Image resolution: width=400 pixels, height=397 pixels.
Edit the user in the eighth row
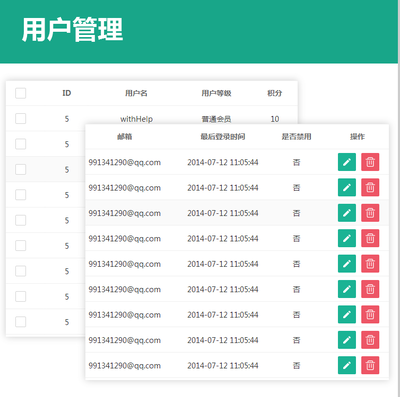(347, 340)
